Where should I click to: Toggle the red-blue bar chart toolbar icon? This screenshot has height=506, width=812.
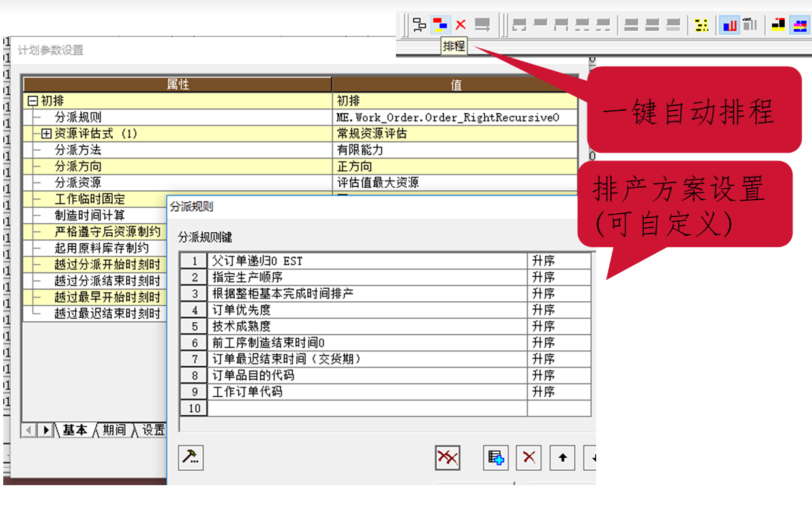tap(729, 25)
